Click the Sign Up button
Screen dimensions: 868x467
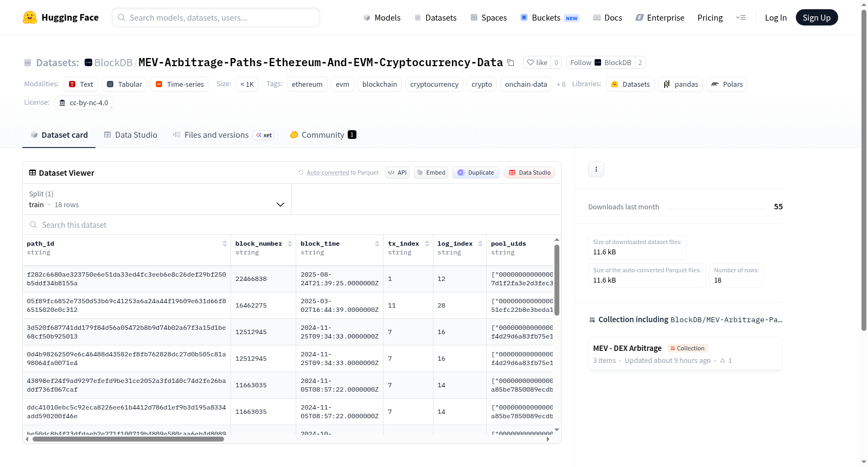click(x=816, y=17)
